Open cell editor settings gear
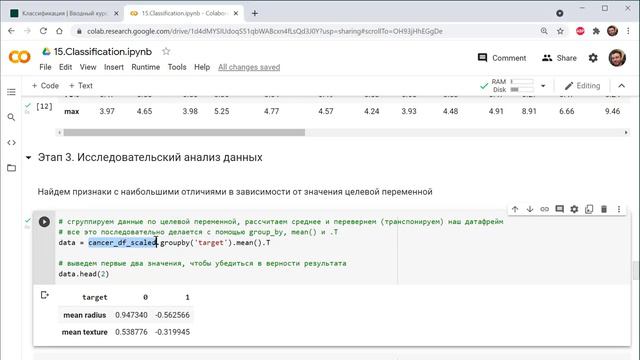The image size is (640, 360). (x=574, y=209)
